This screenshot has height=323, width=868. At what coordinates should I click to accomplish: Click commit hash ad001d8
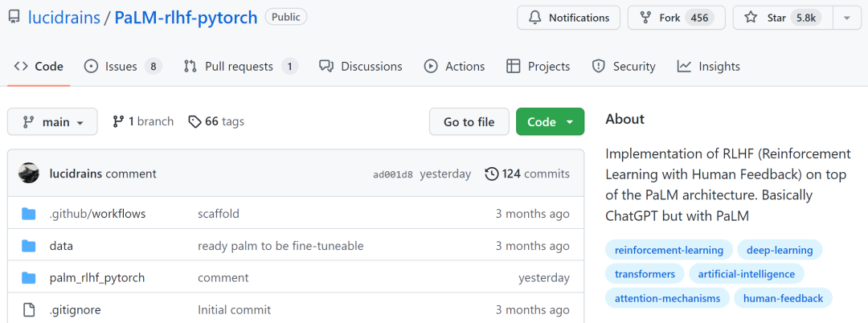point(393,174)
